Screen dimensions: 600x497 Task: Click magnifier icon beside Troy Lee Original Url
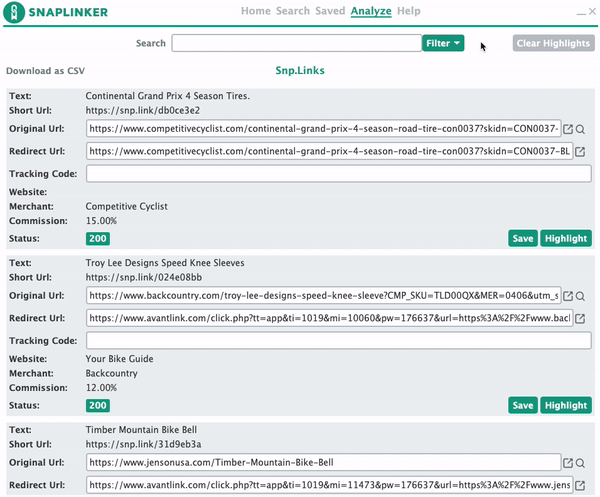point(580,296)
